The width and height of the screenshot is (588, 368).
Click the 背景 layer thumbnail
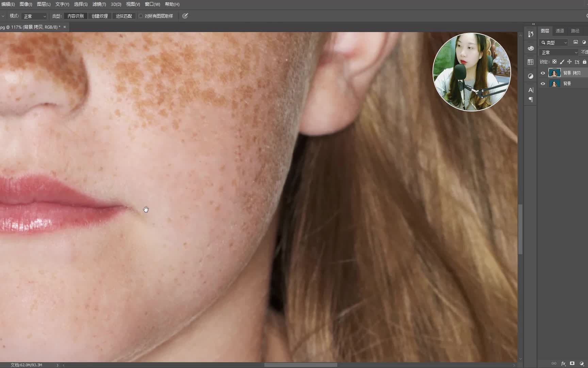tap(555, 83)
